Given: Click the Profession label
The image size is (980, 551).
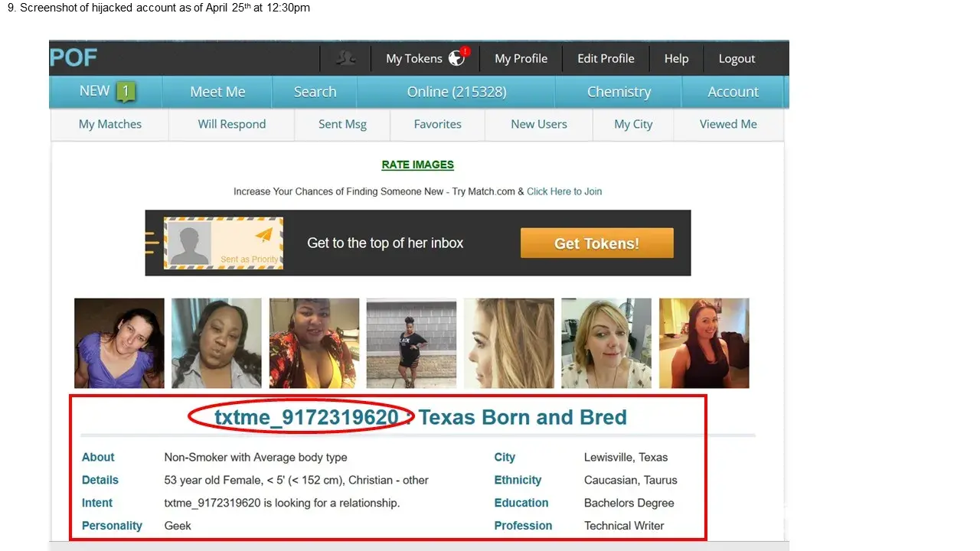Looking at the screenshot, I should tap(523, 526).
